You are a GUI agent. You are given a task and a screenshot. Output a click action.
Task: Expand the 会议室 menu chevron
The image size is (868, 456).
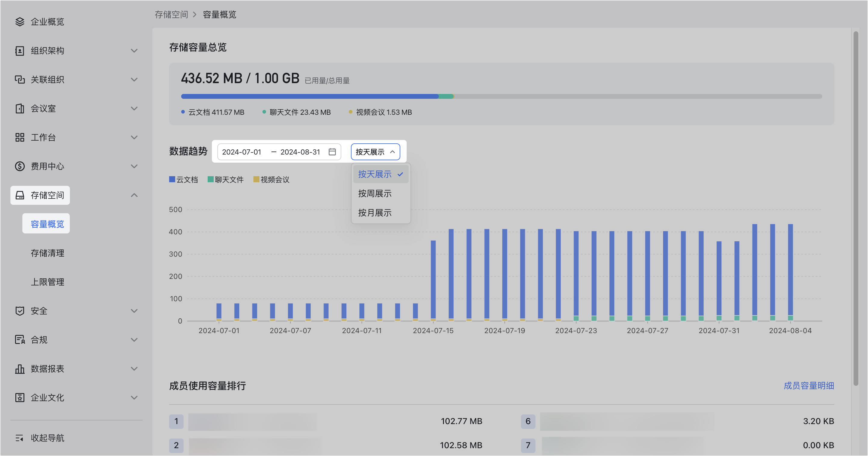pos(134,109)
